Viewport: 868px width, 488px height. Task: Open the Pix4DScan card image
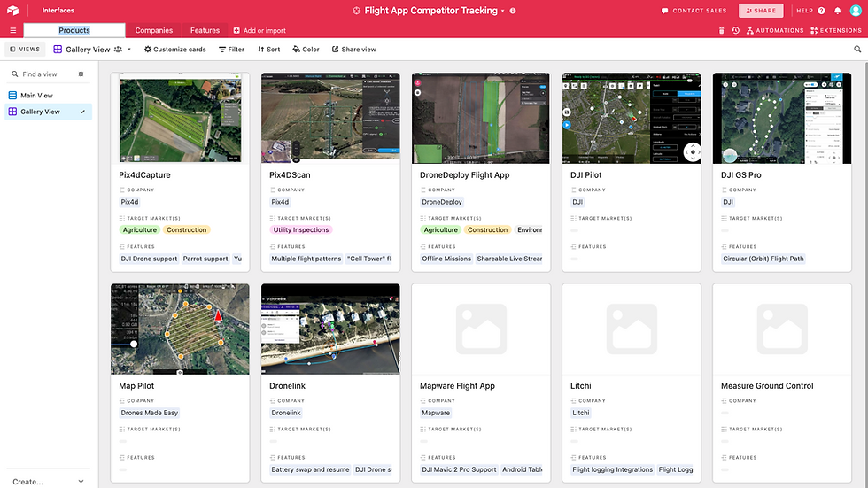click(x=330, y=118)
